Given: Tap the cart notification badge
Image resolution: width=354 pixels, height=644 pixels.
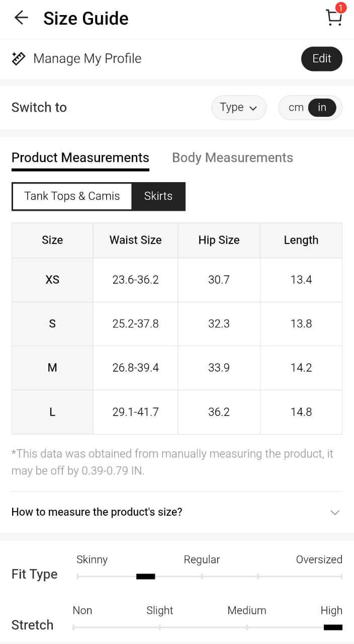Looking at the screenshot, I should click(341, 8).
